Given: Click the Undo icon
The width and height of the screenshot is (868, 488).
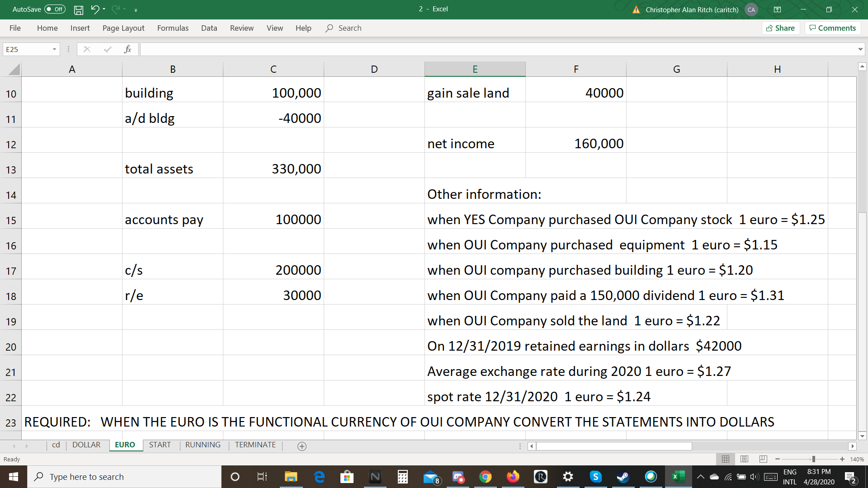Looking at the screenshot, I should [x=95, y=9].
